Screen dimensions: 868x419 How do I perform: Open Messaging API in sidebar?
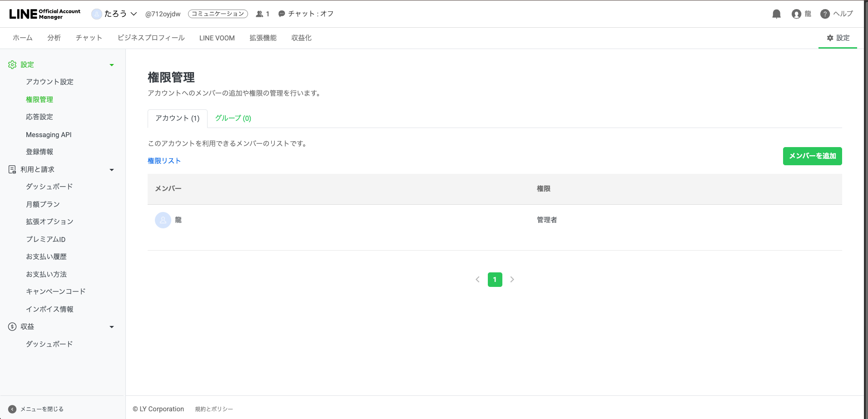tap(49, 135)
